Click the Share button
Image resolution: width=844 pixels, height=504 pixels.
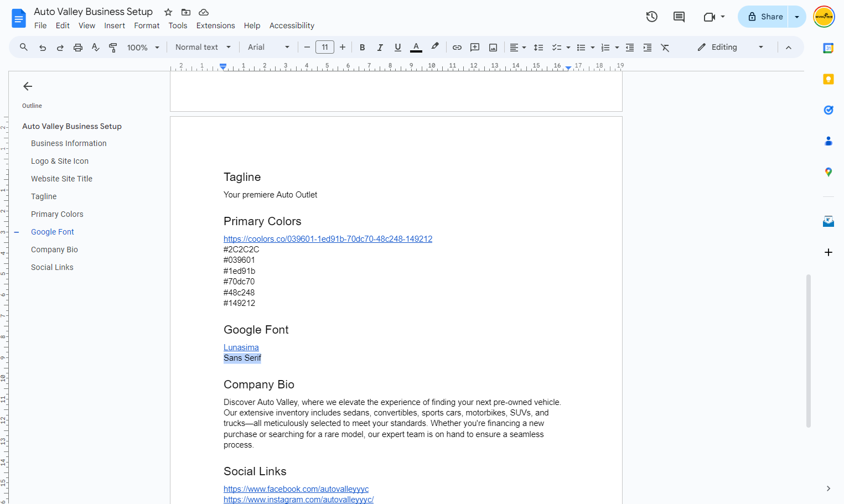click(764, 17)
